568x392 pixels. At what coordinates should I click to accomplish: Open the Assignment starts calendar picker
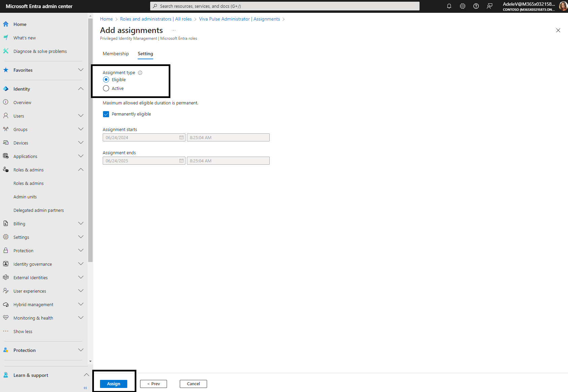coord(181,137)
